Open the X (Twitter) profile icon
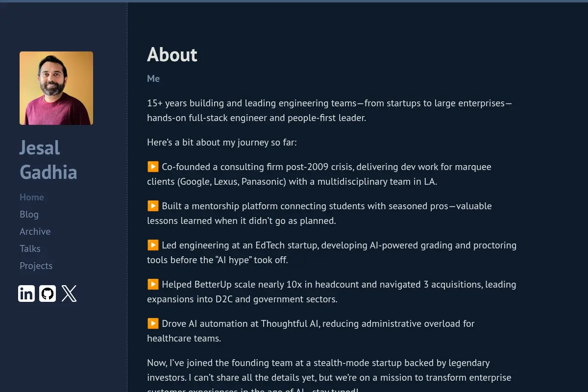 [69, 294]
